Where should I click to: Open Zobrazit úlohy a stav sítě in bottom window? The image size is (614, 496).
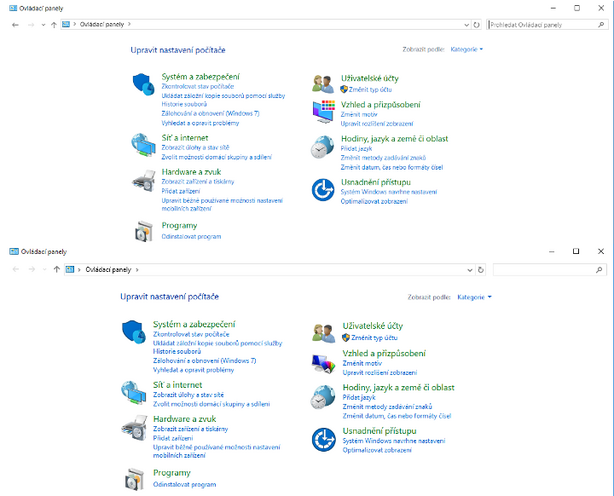(188, 395)
